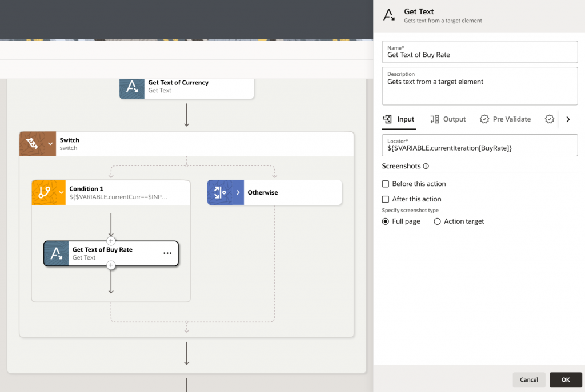Click the brown Switch node icon

pyautogui.click(x=32, y=144)
